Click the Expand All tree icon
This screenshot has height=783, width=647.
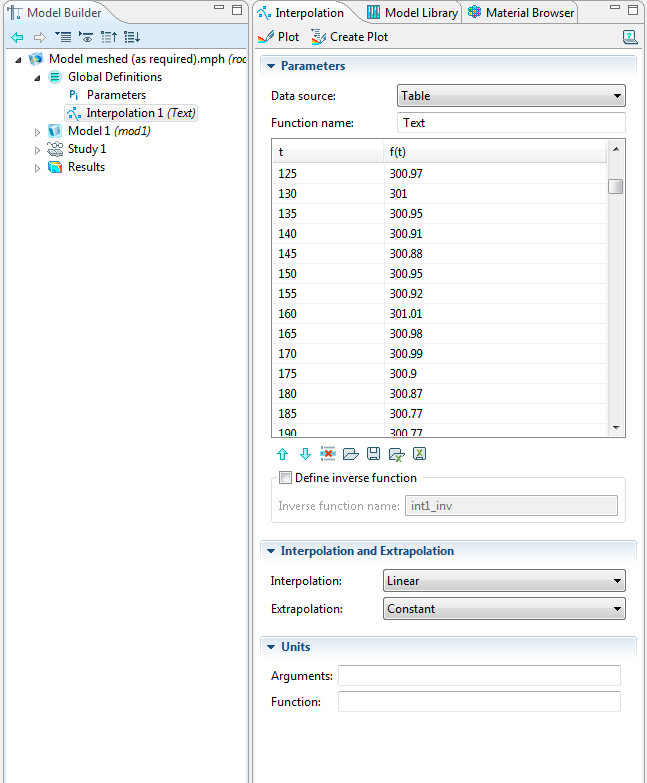[x=131, y=37]
